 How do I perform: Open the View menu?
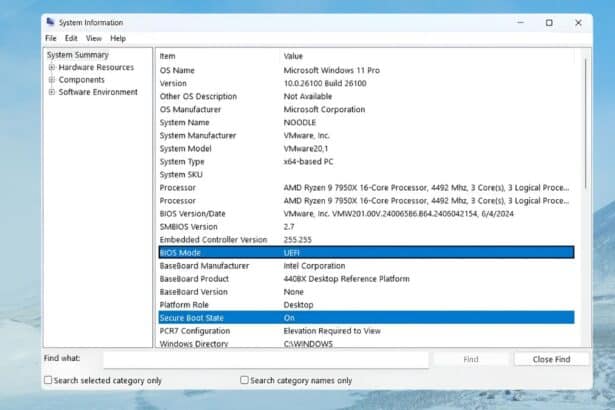(94, 38)
